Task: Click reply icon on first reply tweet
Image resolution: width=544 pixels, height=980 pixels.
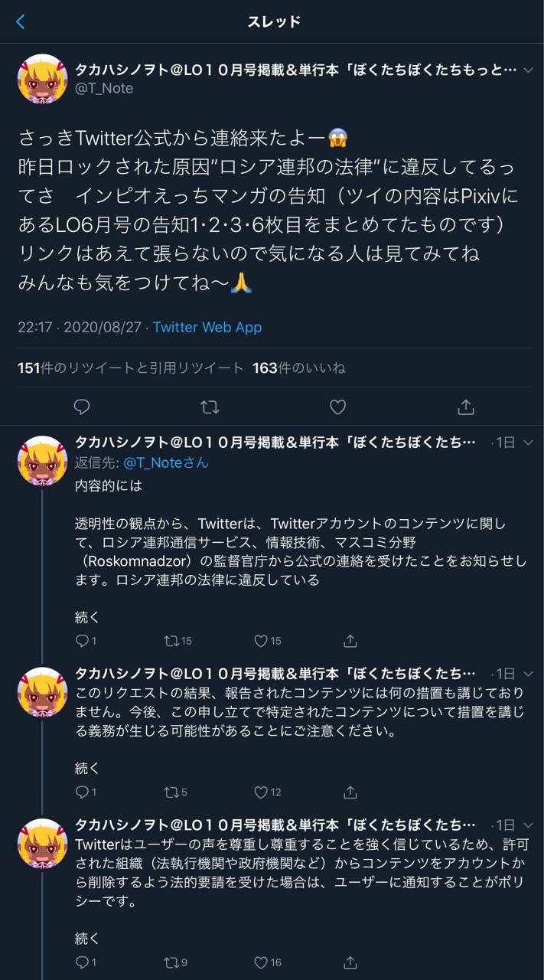Action: (82, 641)
